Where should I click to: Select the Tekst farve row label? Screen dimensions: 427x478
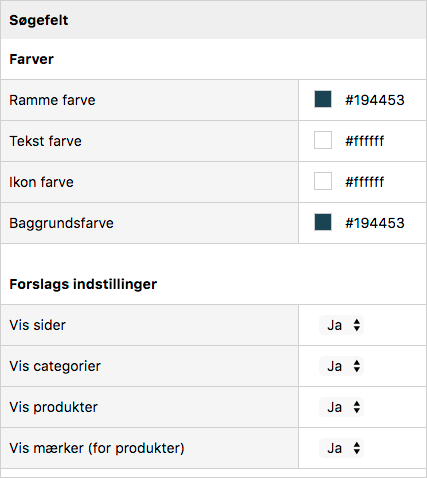45,141
